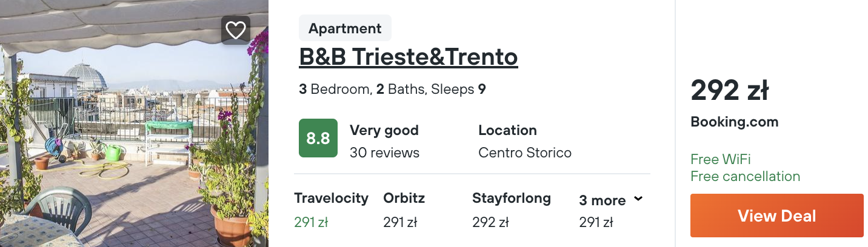Screen dimensions: 868x247
Task: Select the Centro Storico location text
Action: point(524,153)
